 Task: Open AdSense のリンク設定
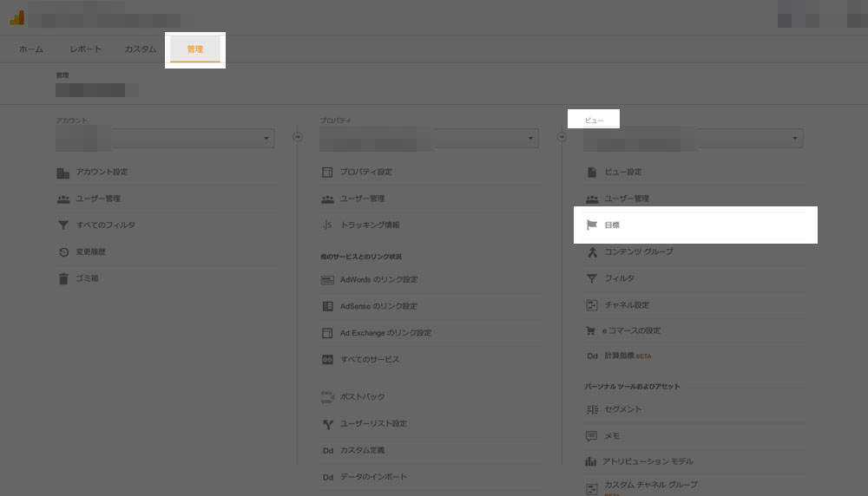click(378, 306)
